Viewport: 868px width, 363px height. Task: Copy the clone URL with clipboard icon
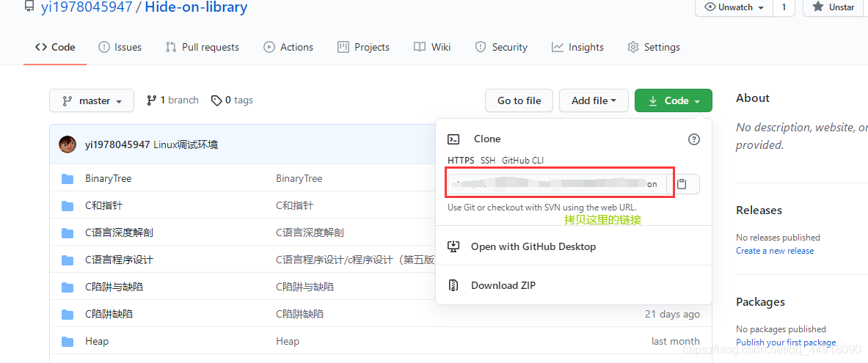coord(682,184)
